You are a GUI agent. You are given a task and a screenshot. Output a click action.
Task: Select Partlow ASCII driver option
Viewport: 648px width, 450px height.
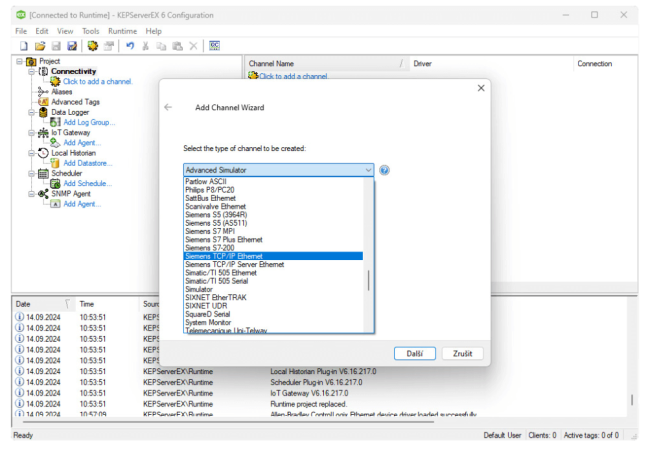(273, 181)
